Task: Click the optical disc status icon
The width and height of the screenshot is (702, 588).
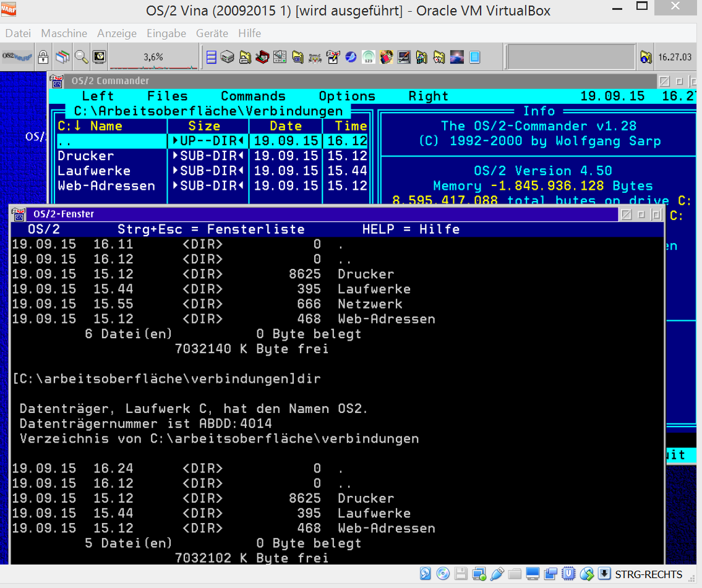Action: coord(443,574)
